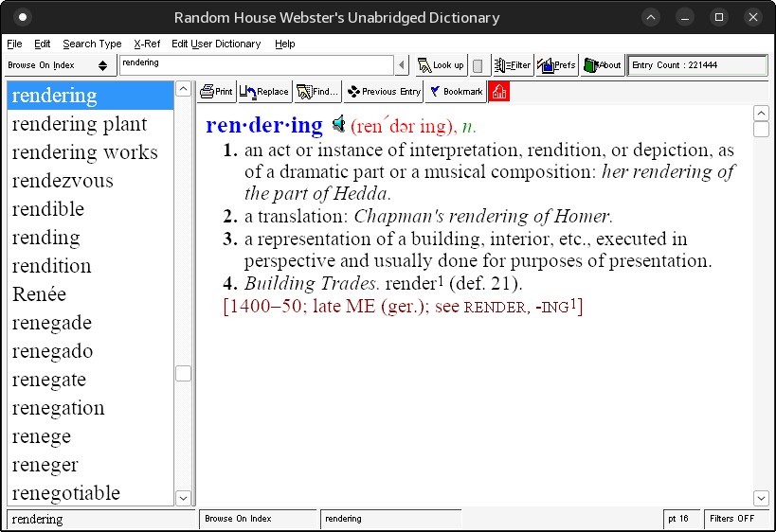Open the X-Ref menu
Image resolution: width=776 pixels, height=532 pixels.
(147, 44)
